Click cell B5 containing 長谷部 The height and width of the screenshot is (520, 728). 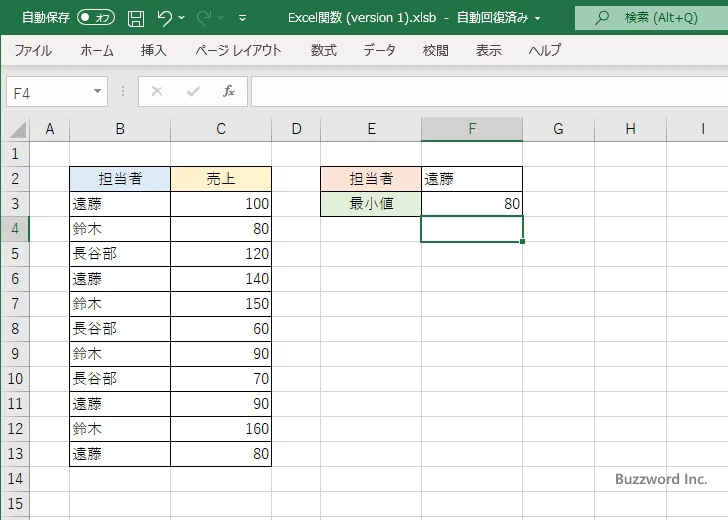[x=120, y=254]
